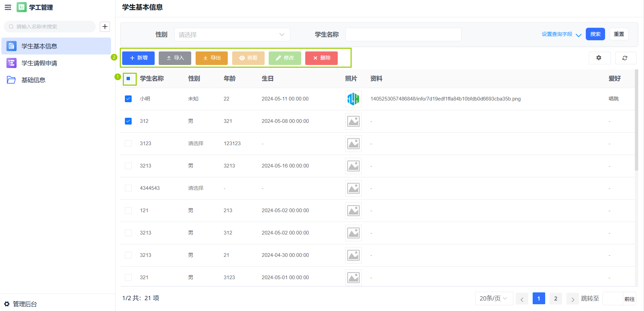
Task: Refresh table with the reload icon
Action: (625, 58)
